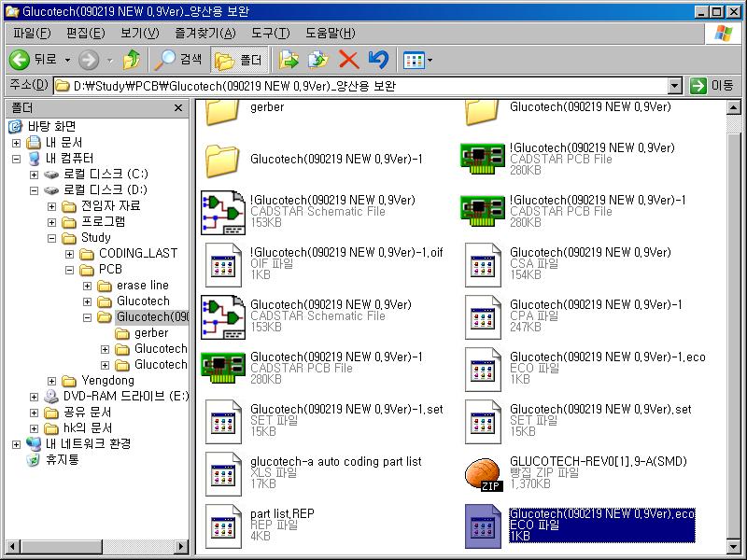Select the !Glucotech(090219 NEW 0.9Ver) schematic file icon

coord(223,213)
